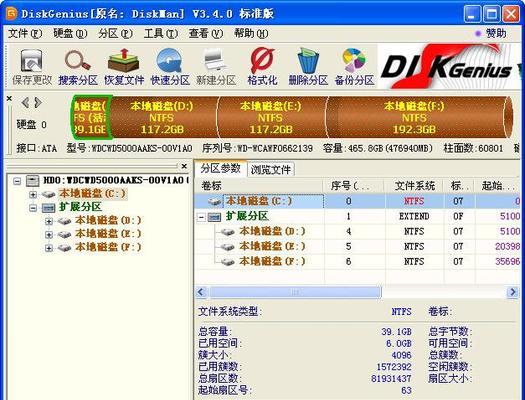525x400 pixels.
Task: Click EXTEND file system cell
Action: click(x=414, y=217)
